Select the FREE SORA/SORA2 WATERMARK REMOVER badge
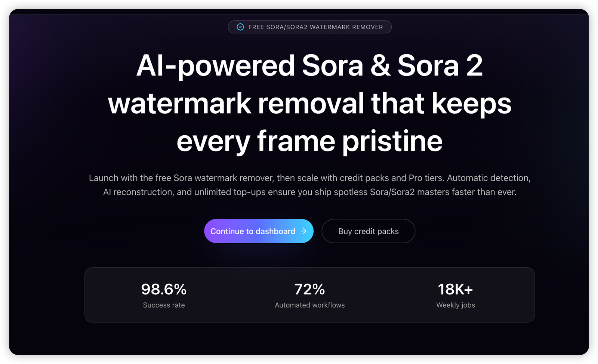 (x=309, y=27)
